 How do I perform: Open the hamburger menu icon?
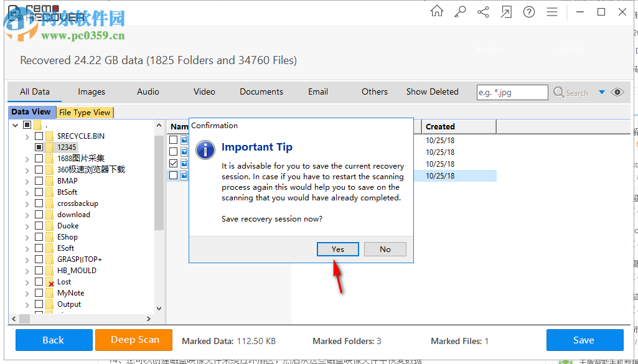coord(552,12)
